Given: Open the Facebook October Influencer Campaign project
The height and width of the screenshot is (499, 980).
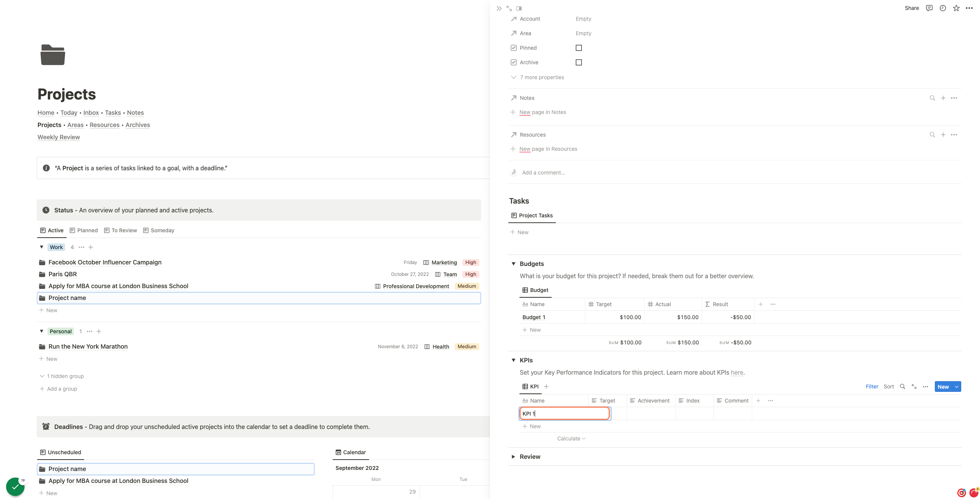Looking at the screenshot, I should pos(105,262).
